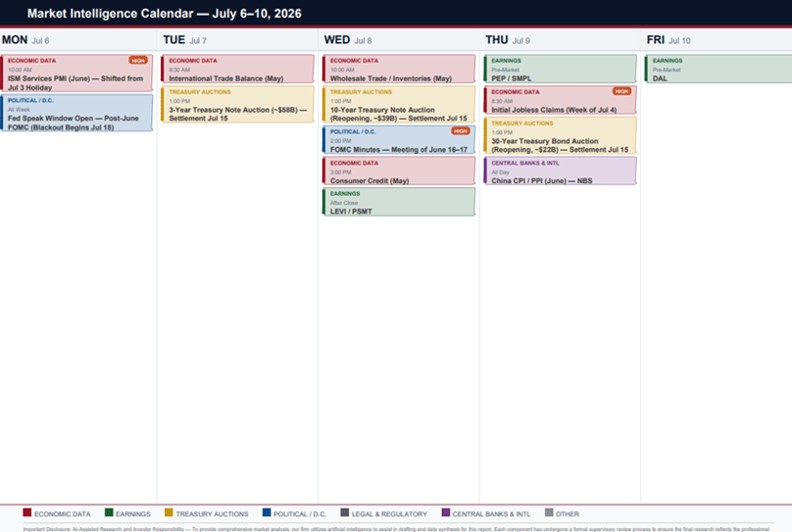Click the CENTRAL BANKS & INTL legend label
Screen dimensions: 792x532
(x=491, y=513)
